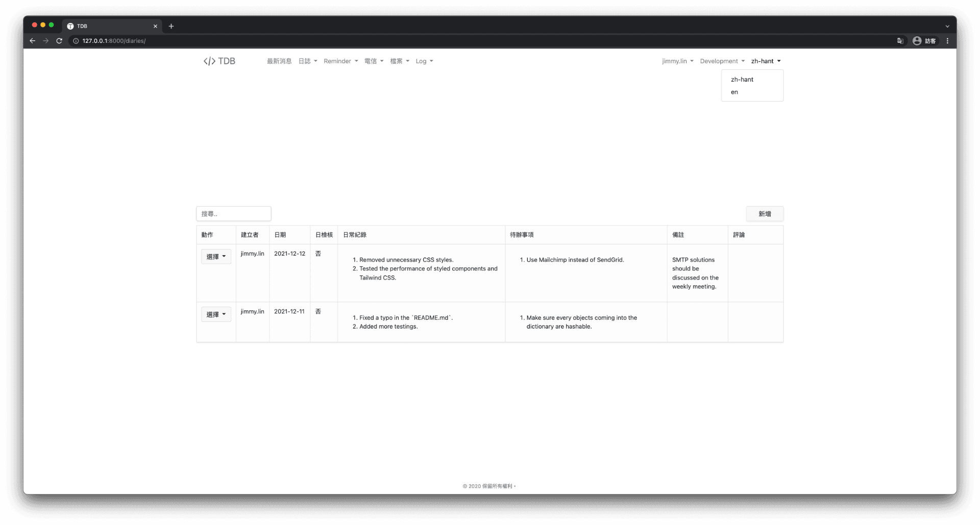Click the 新增 button

(x=765, y=214)
